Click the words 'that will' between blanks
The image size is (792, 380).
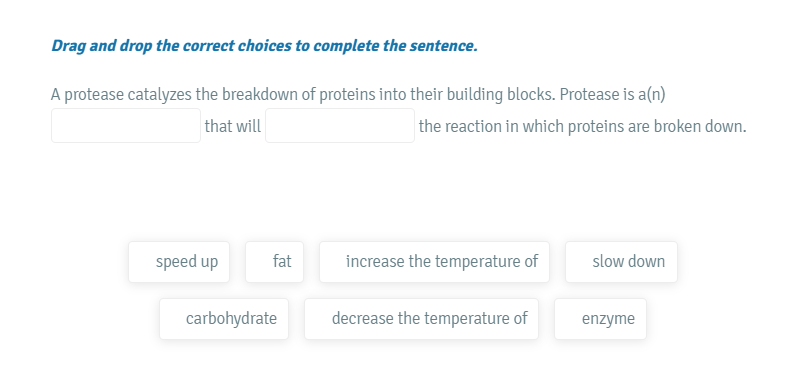(x=233, y=126)
